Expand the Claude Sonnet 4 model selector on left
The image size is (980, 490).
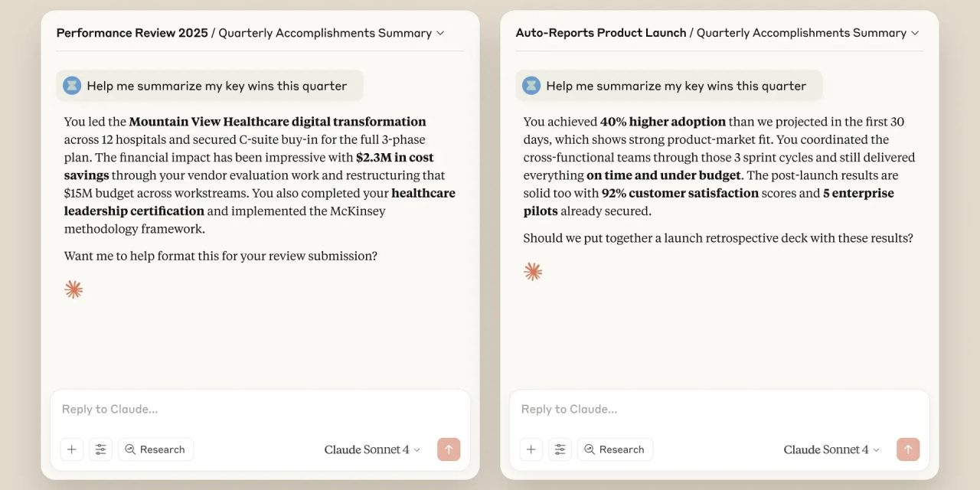[x=372, y=449]
